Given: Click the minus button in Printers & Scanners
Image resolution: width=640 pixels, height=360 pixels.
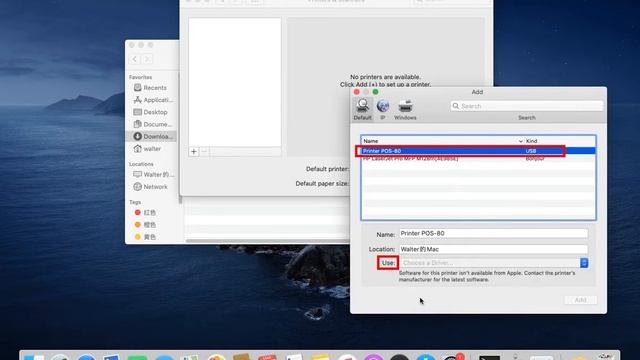Looking at the screenshot, I should click(x=204, y=152).
